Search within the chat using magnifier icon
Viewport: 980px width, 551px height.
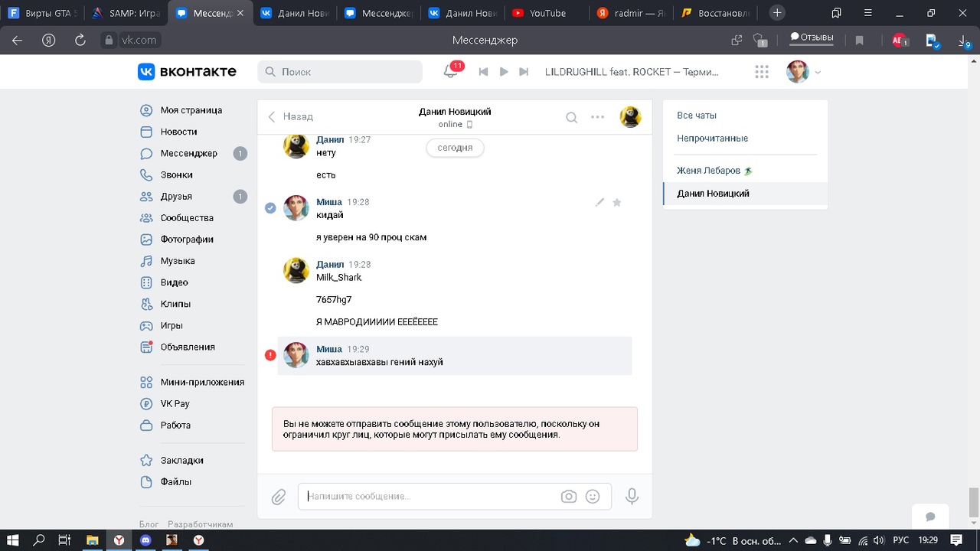coord(571,117)
